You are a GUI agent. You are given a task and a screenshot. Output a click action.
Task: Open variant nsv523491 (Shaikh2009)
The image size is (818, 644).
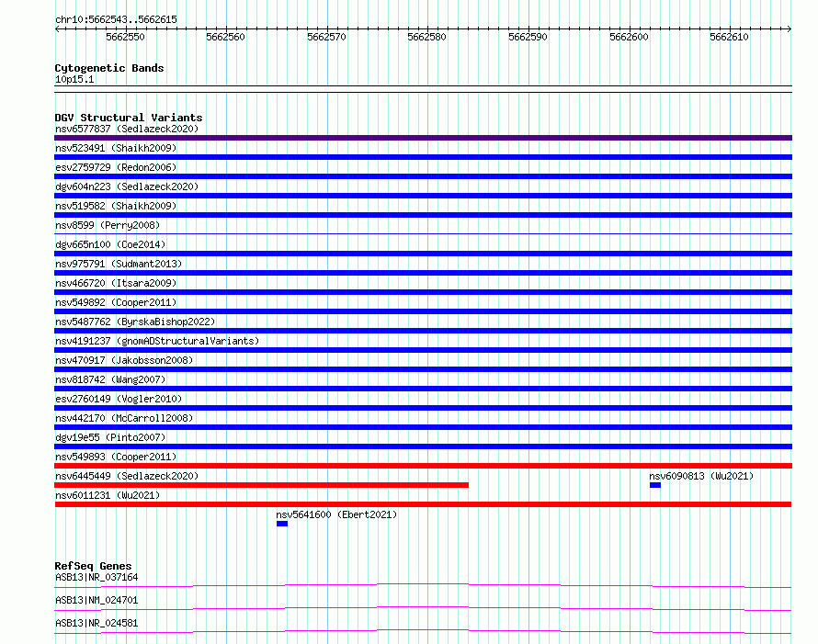pyautogui.click(x=116, y=148)
